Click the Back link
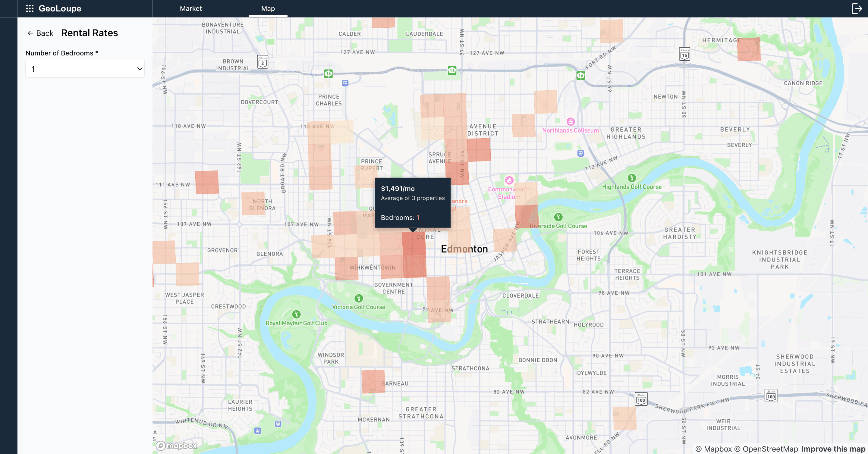 (40, 33)
